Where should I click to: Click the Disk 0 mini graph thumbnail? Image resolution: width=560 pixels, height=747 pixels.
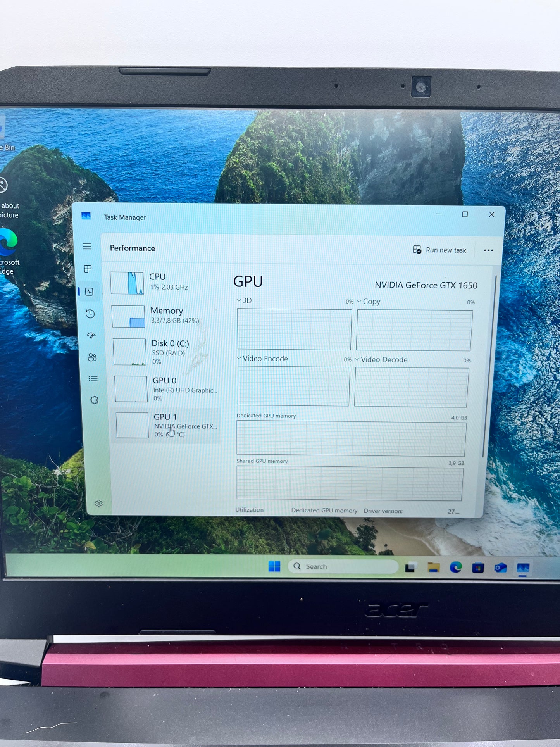[129, 352]
